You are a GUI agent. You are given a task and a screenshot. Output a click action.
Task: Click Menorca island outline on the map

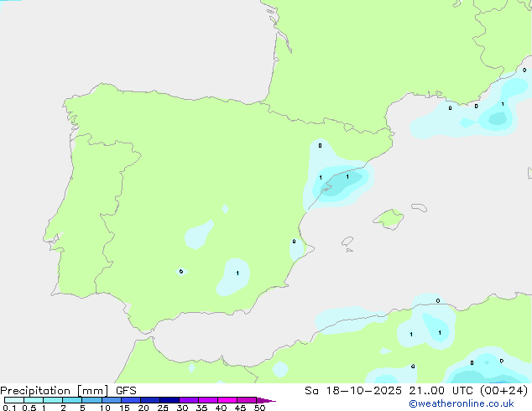click(420, 207)
